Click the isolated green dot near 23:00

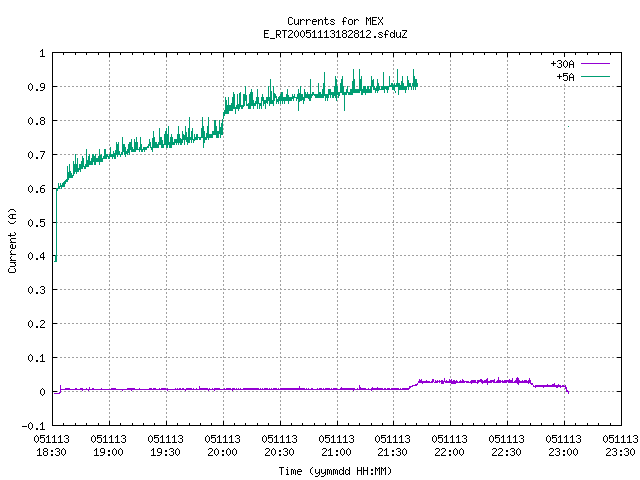(x=568, y=127)
